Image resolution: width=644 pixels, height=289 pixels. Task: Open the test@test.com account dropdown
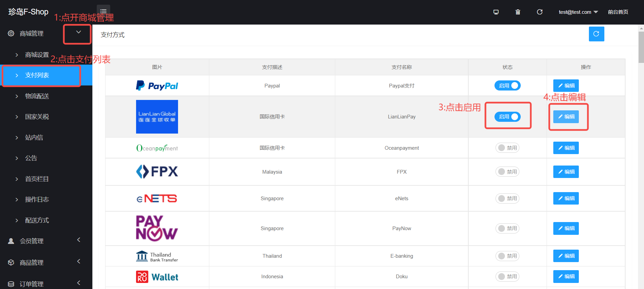[x=578, y=12]
